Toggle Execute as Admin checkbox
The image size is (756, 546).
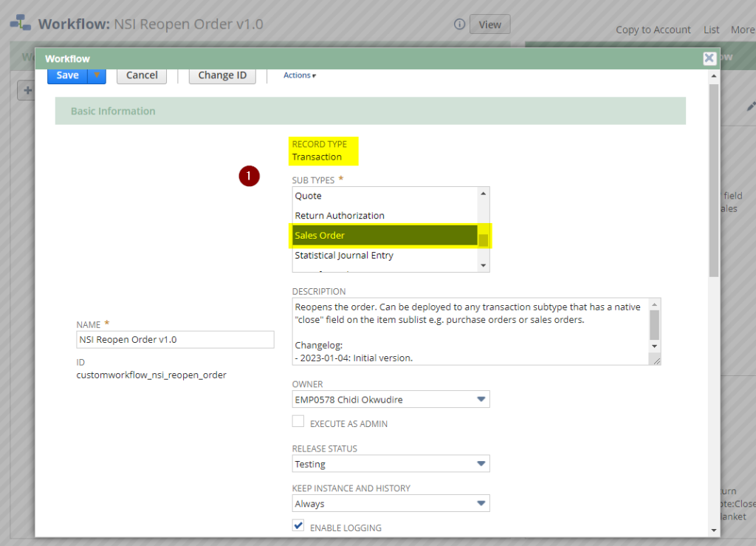tap(298, 422)
